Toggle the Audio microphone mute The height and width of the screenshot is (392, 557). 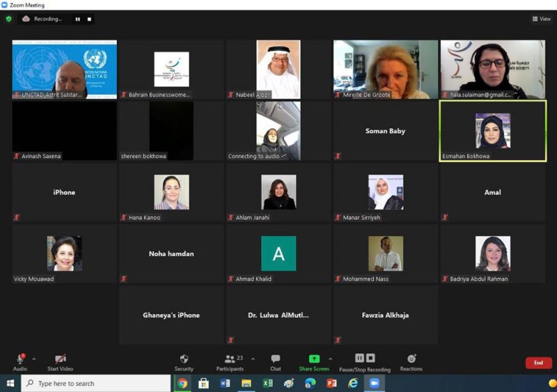click(x=20, y=359)
